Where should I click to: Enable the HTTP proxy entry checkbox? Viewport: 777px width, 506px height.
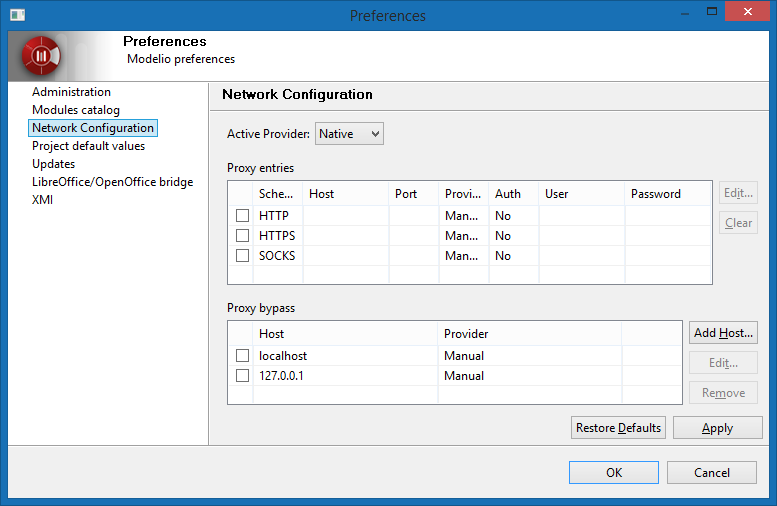point(243,216)
